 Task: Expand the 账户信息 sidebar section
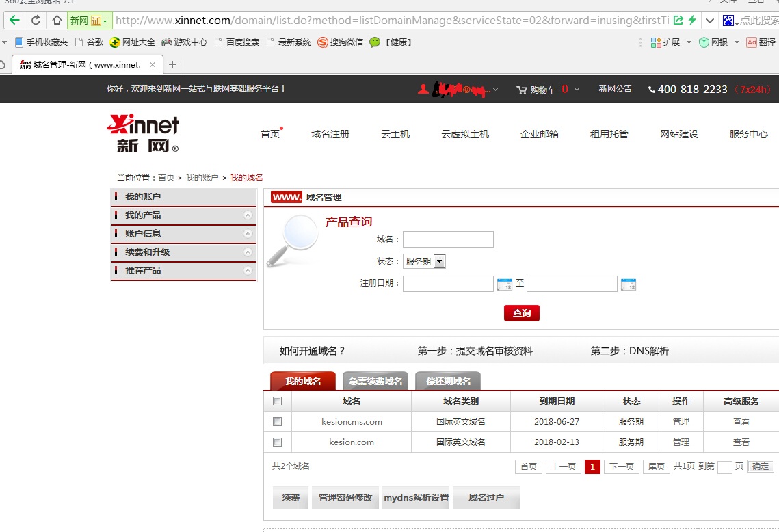click(x=248, y=233)
